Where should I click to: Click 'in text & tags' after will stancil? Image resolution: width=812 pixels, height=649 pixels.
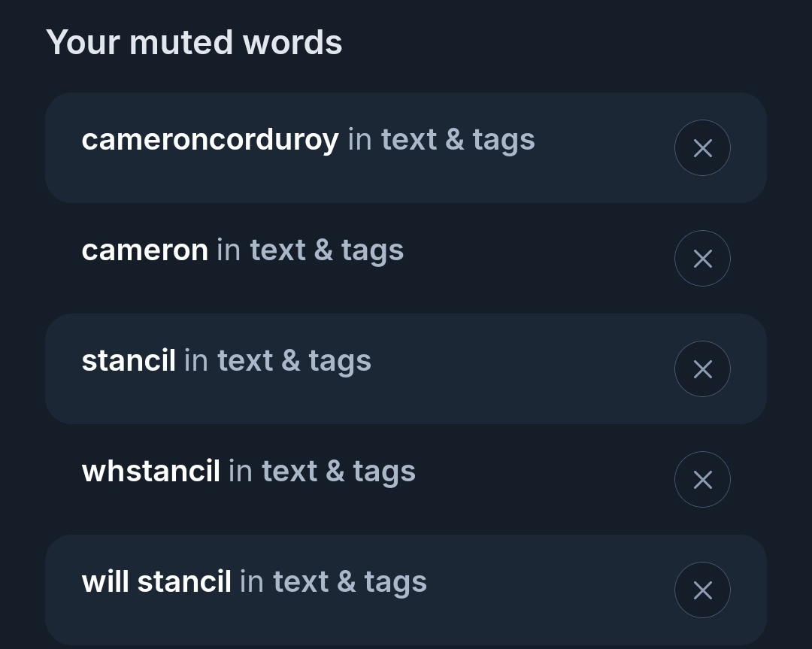pyautogui.click(x=333, y=582)
